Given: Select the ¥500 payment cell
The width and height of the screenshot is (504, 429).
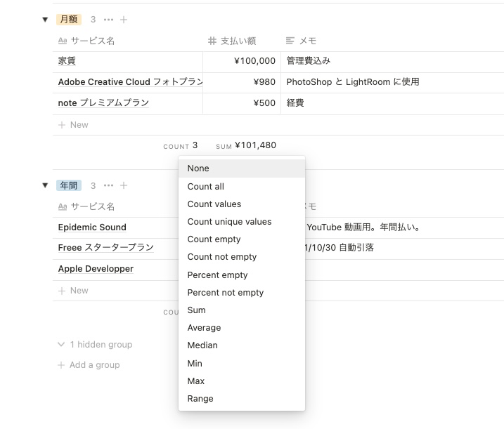Looking at the screenshot, I should tap(242, 104).
